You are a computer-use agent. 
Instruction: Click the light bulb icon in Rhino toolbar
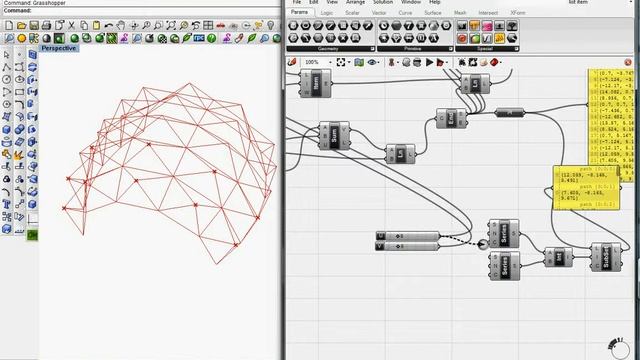(x=271, y=25)
